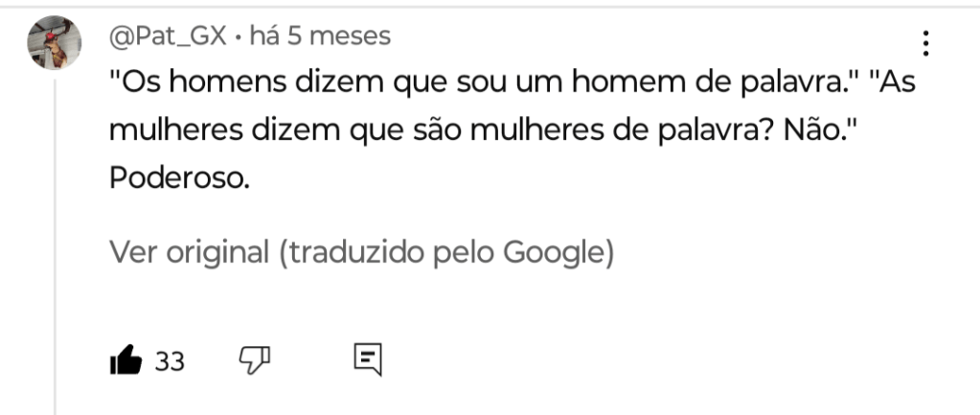Click the like count number 33

coord(170,361)
